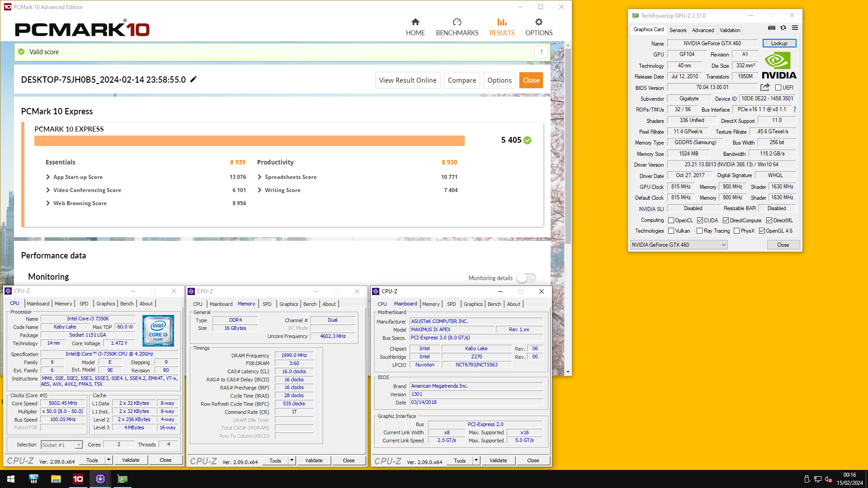This screenshot has height=488, width=868.
Task: Open Bench tab in Mainboard CPU-Z window
Action: click(x=494, y=304)
